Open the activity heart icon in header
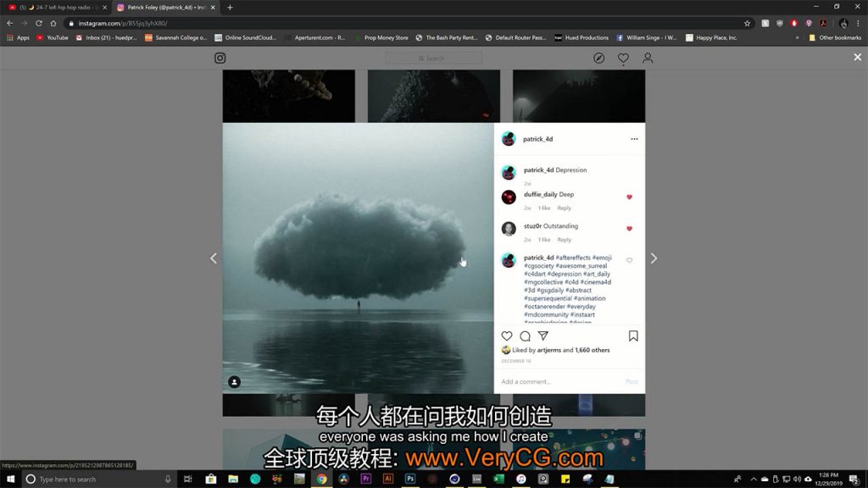The width and height of the screenshot is (868, 488). pyautogui.click(x=623, y=58)
